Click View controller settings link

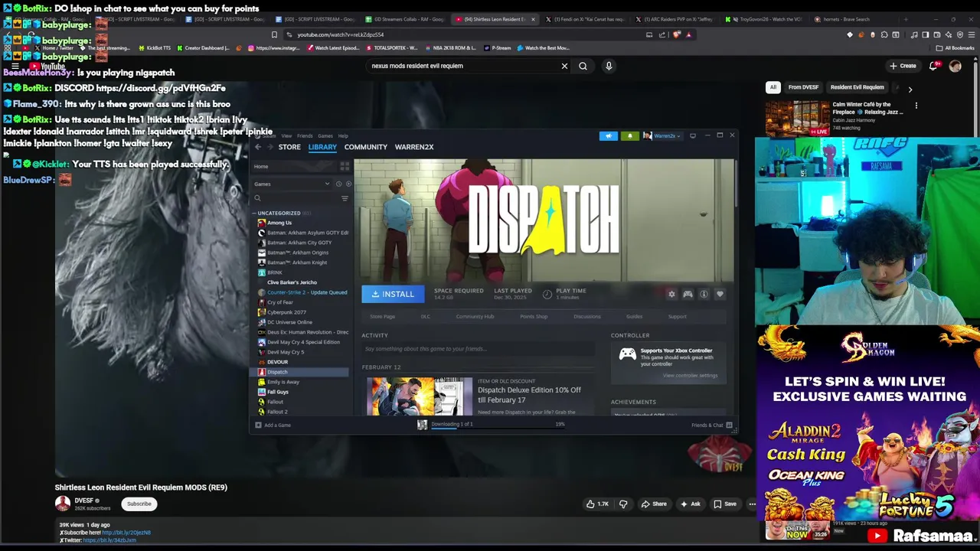(690, 376)
